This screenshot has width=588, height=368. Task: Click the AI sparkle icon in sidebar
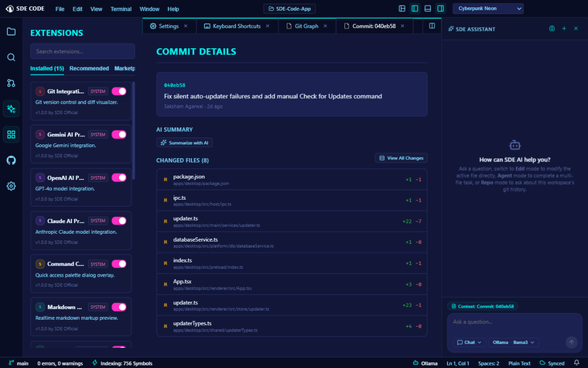tap(12, 109)
